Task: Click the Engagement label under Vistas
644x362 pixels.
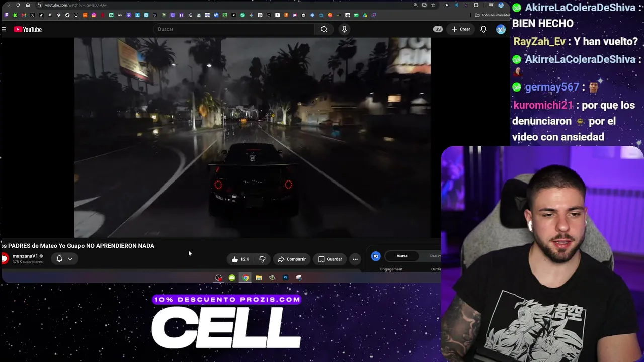Action: 391,269
